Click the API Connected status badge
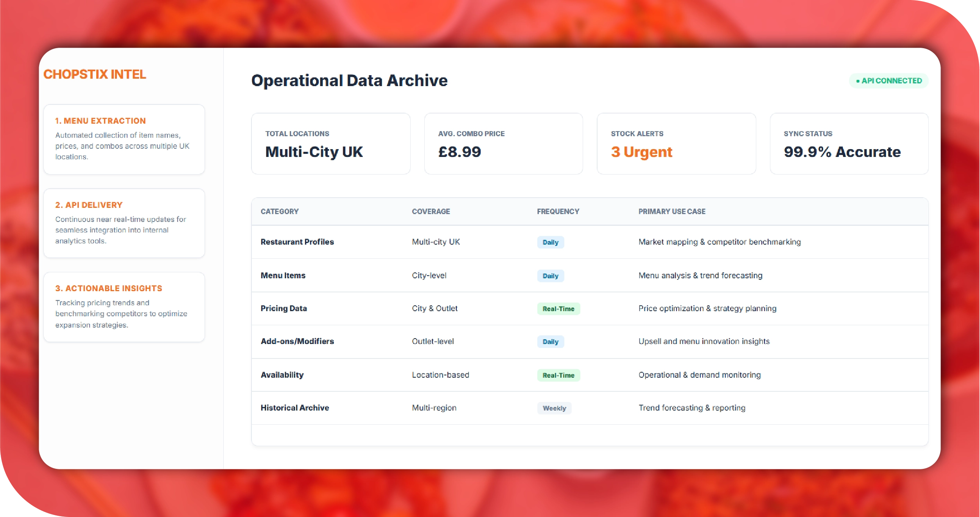Image resolution: width=980 pixels, height=517 pixels. click(x=888, y=81)
